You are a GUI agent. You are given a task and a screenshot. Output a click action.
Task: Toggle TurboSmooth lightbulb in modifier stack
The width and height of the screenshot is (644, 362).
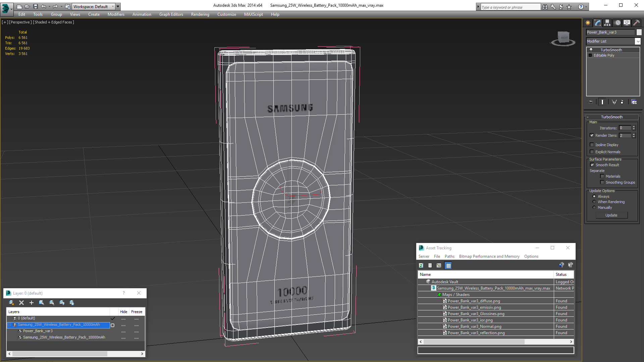click(591, 50)
